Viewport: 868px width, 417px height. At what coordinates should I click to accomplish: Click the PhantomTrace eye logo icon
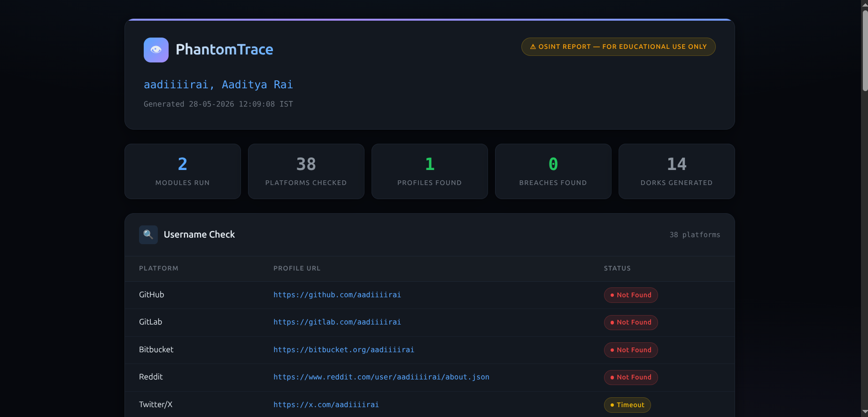(x=156, y=50)
